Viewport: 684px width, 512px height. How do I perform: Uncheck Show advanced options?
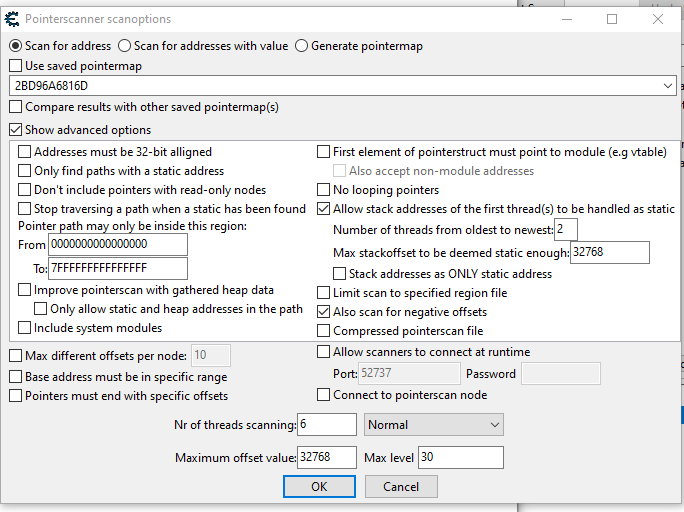point(16,130)
